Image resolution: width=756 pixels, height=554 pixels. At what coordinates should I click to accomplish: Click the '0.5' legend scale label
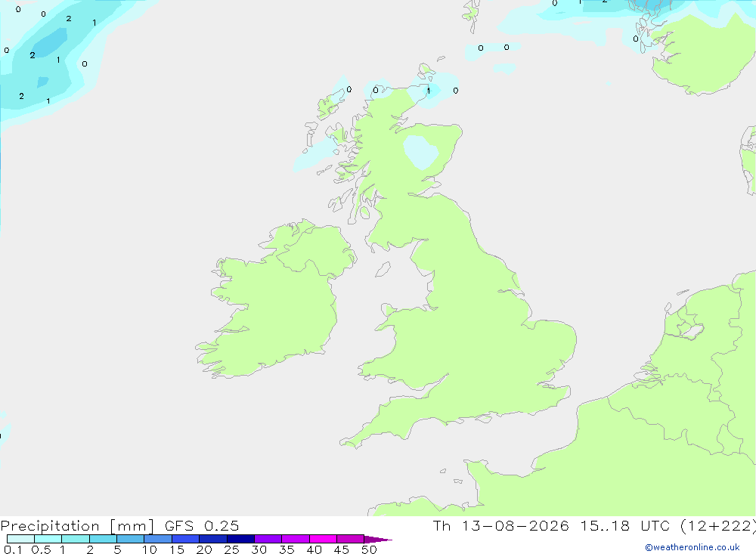pos(41,549)
